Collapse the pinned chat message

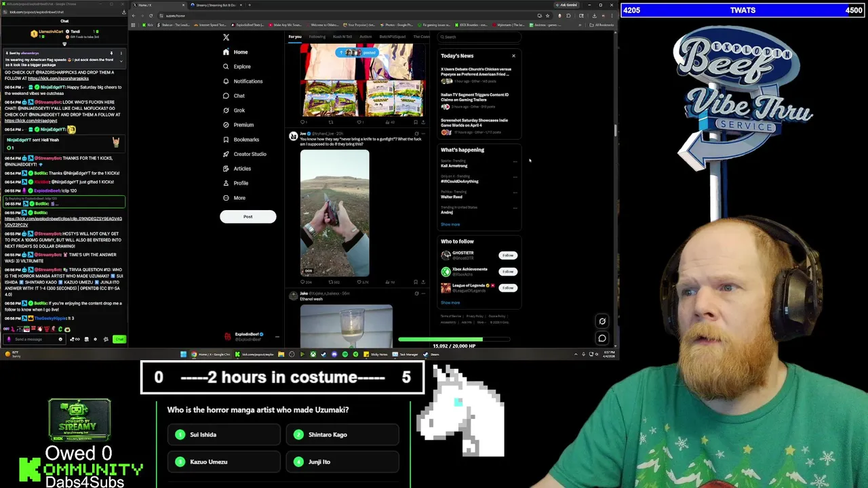click(x=121, y=61)
